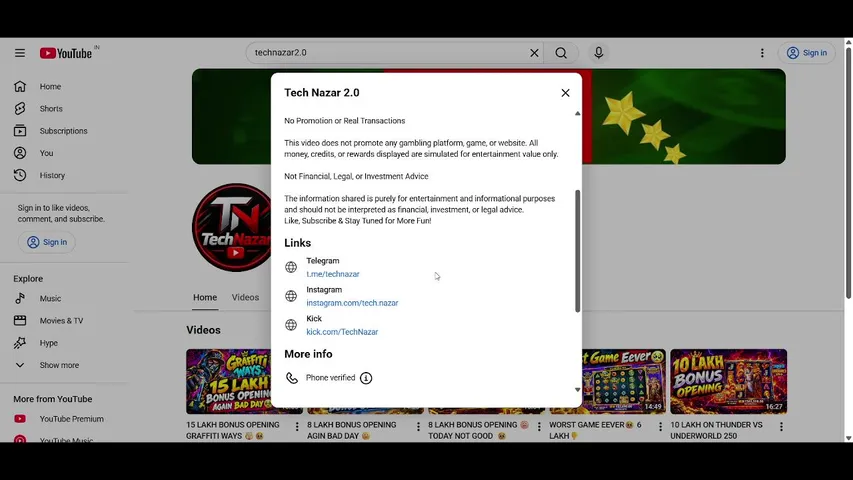Click the YouTube logo
853x480 pixels.
point(66,53)
